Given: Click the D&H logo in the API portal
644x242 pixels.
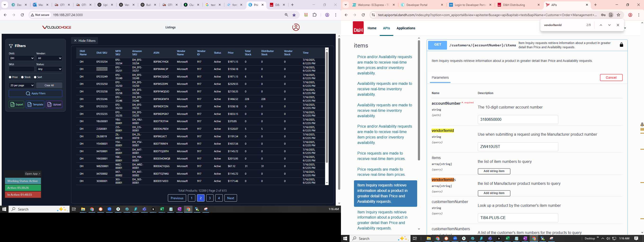Looking at the screenshot, I should pyautogui.click(x=358, y=28).
